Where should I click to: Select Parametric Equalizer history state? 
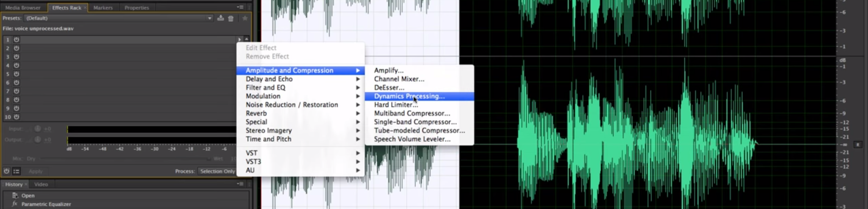click(x=46, y=204)
